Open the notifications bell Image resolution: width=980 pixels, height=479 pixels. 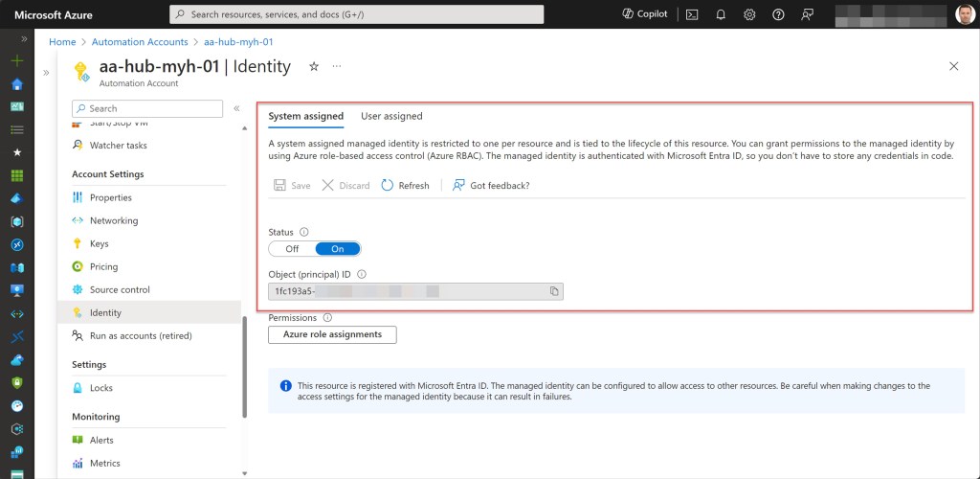click(x=721, y=14)
